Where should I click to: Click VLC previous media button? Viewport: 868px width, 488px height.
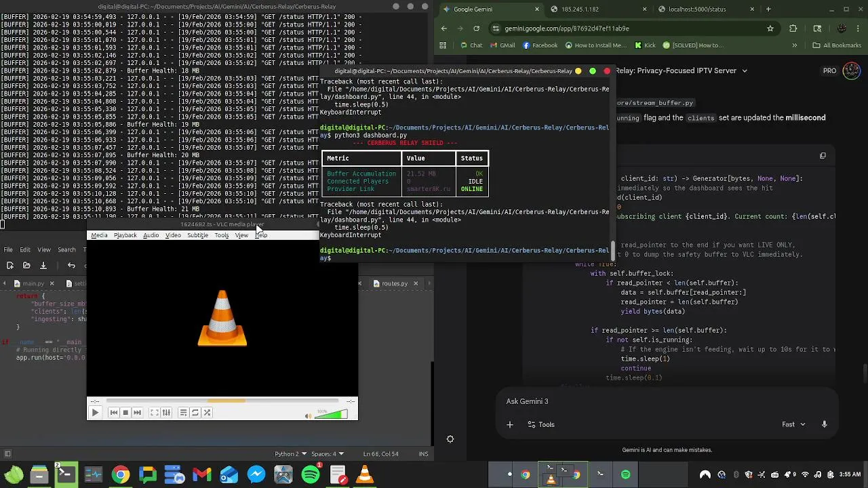(114, 412)
